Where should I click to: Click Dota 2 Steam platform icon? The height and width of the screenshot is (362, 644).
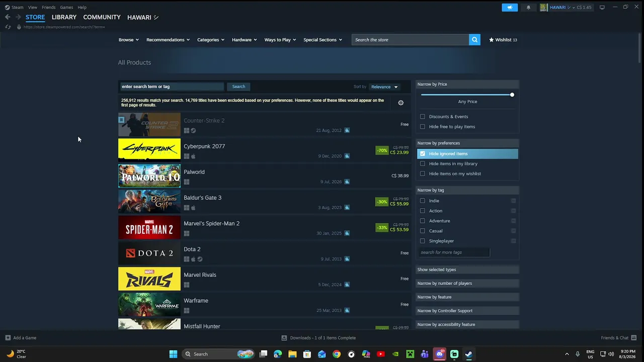click(x=200, y=259)
